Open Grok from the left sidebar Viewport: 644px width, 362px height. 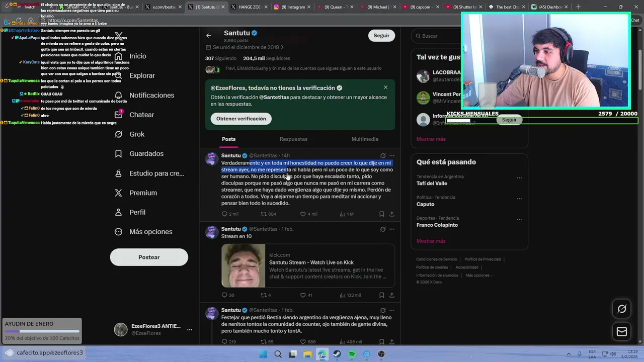tap(129, 134)
